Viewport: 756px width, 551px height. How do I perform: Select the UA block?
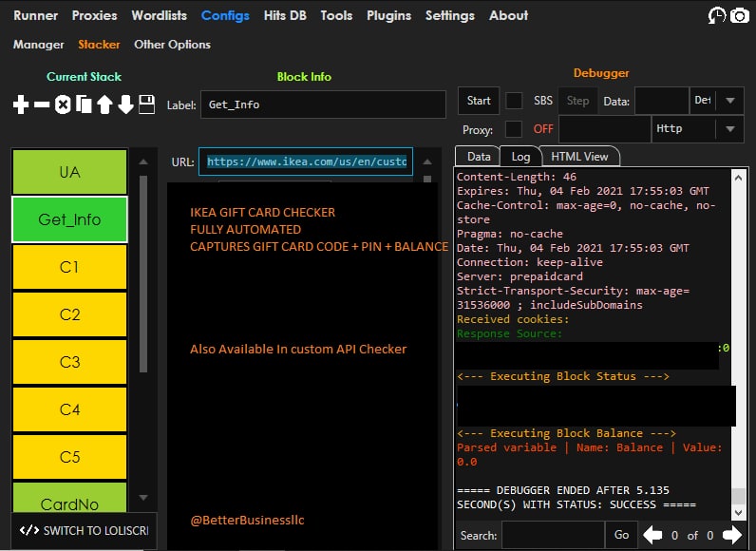tap(70, 172)
